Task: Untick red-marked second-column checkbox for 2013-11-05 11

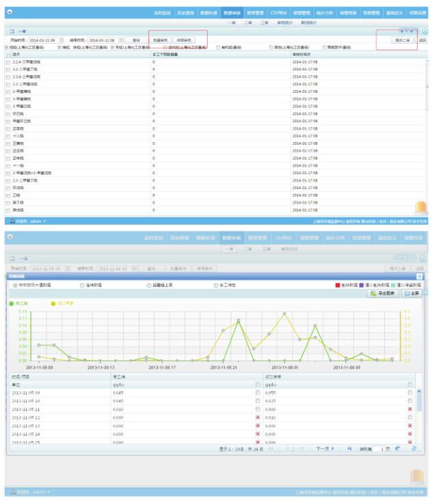Action: click(x=410, y=409)
